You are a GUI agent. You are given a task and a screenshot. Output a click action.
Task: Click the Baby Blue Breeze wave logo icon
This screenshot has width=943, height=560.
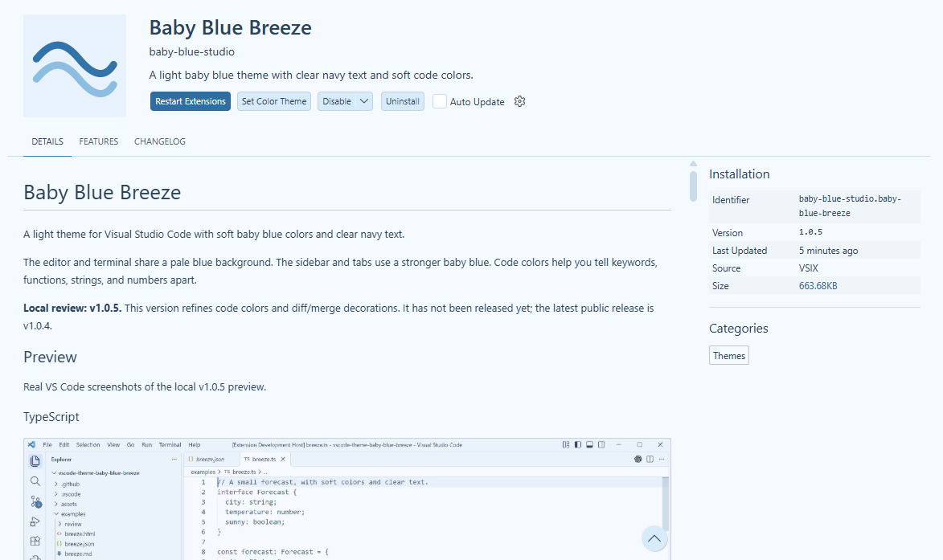pos(75,66)
